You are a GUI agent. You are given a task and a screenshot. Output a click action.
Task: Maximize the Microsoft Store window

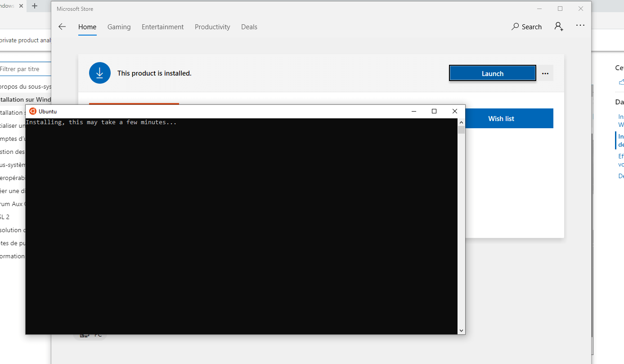(560, 9)
